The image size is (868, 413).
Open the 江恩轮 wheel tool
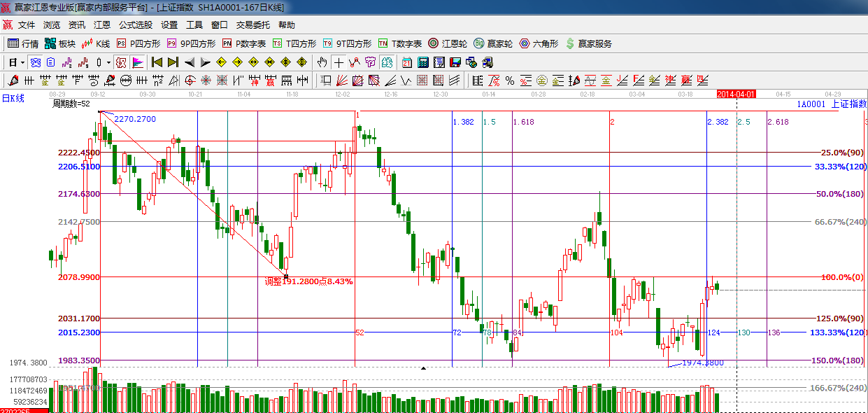pos(448,43)
